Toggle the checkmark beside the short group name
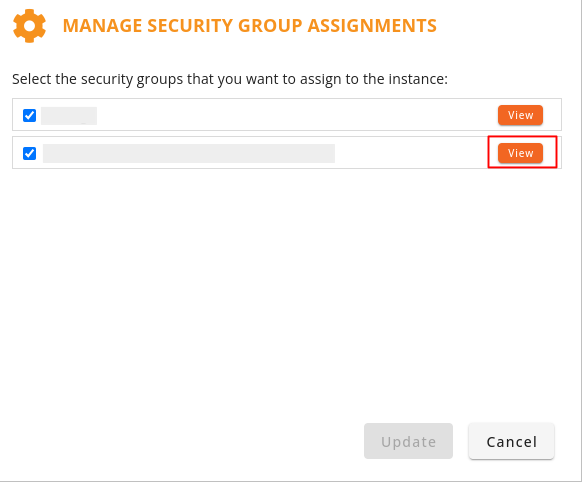Screen dimensions: 585x482 tap(29, 115)
